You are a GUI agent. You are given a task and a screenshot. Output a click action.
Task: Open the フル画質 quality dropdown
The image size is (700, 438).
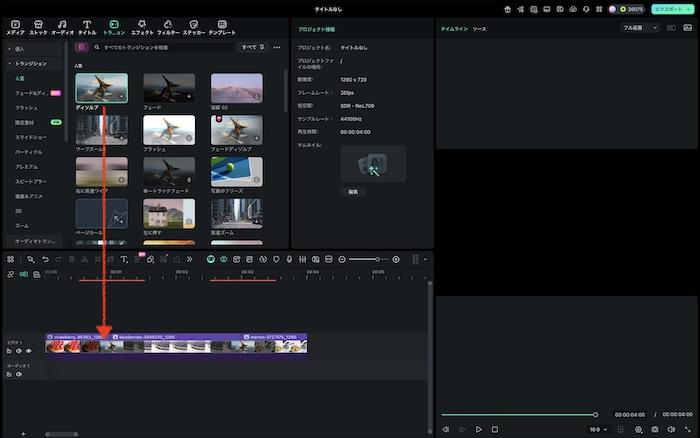click(640, 28)
